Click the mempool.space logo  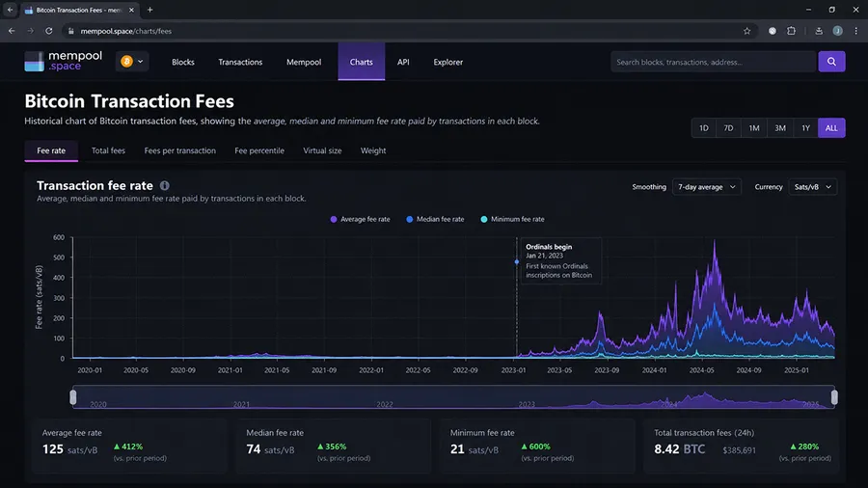[63, 61]
